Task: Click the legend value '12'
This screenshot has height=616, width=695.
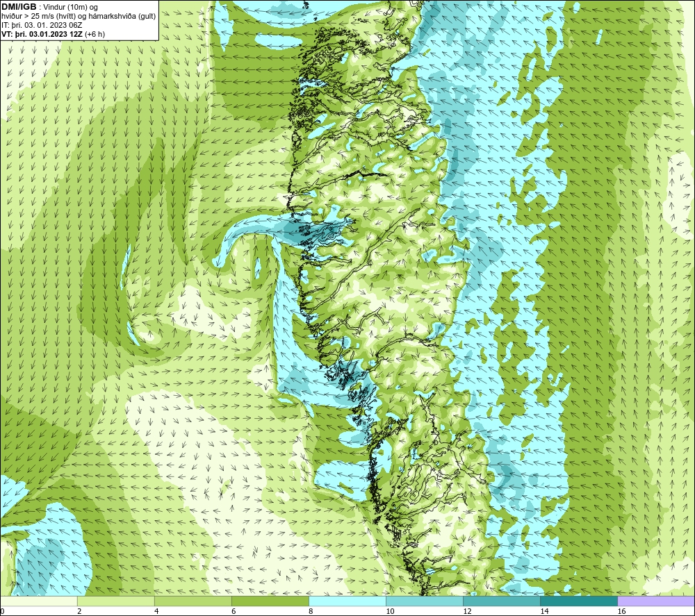Action: [467, 611]
